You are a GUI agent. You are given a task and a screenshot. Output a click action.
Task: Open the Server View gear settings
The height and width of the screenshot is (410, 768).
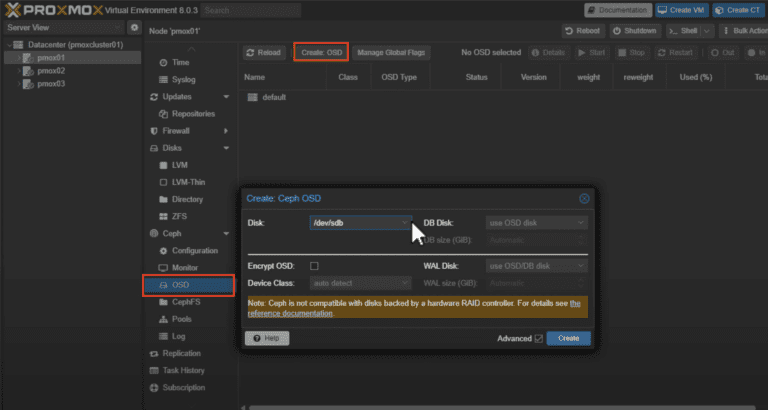click(134, 27)
